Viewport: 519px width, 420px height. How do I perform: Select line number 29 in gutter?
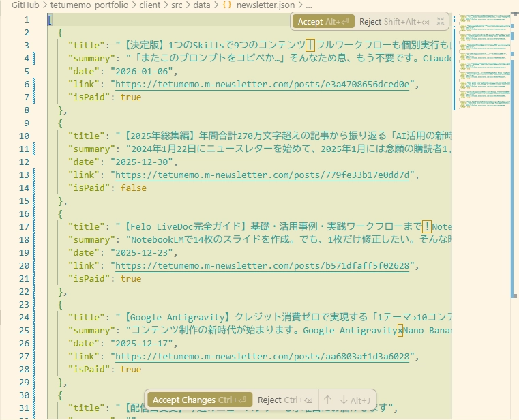(x=24, y=382)
